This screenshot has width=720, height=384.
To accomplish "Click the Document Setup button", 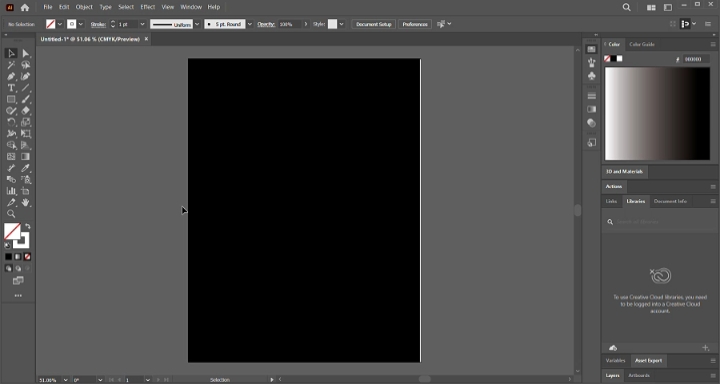I will tap(373, 24).
